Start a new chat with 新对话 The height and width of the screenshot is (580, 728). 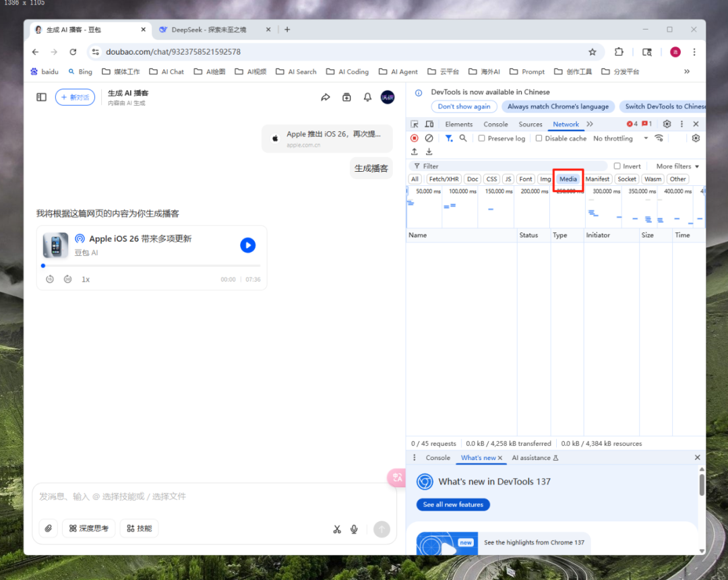pyautogui.click(x=75, y=97)
